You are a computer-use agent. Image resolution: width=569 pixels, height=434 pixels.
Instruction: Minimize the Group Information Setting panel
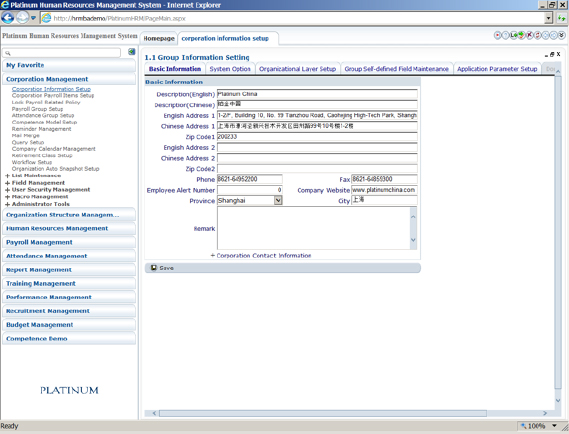[x=546, y=55]
